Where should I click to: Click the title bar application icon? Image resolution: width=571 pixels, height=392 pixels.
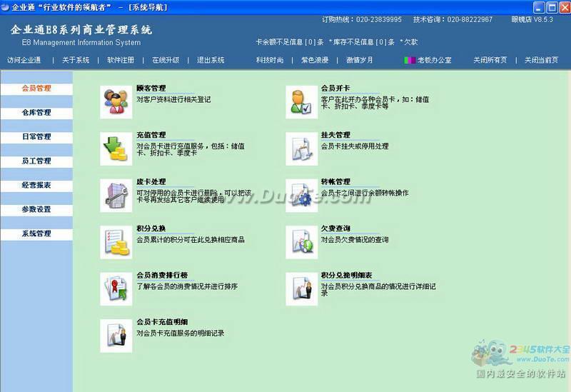[x=5, y=7]
